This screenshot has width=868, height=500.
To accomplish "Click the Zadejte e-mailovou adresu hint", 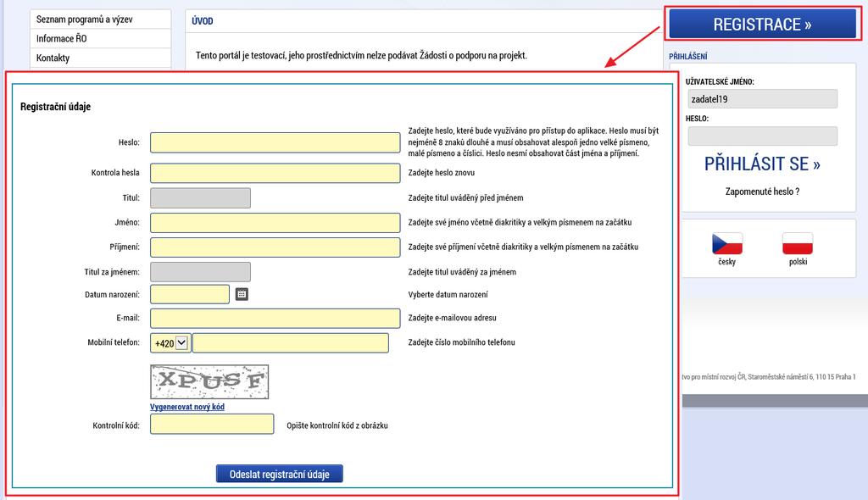I will 453,318.
